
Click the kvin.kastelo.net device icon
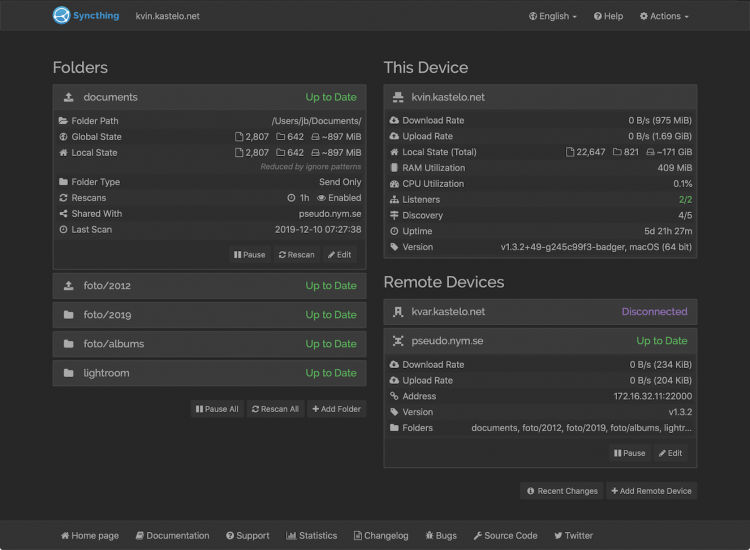399,98
